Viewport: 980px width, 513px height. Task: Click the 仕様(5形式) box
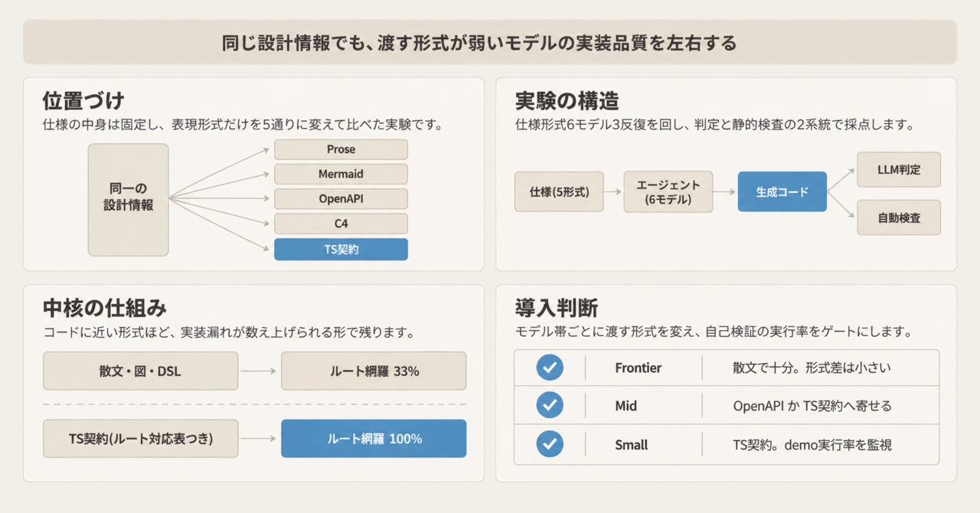(x=559, y=192)
